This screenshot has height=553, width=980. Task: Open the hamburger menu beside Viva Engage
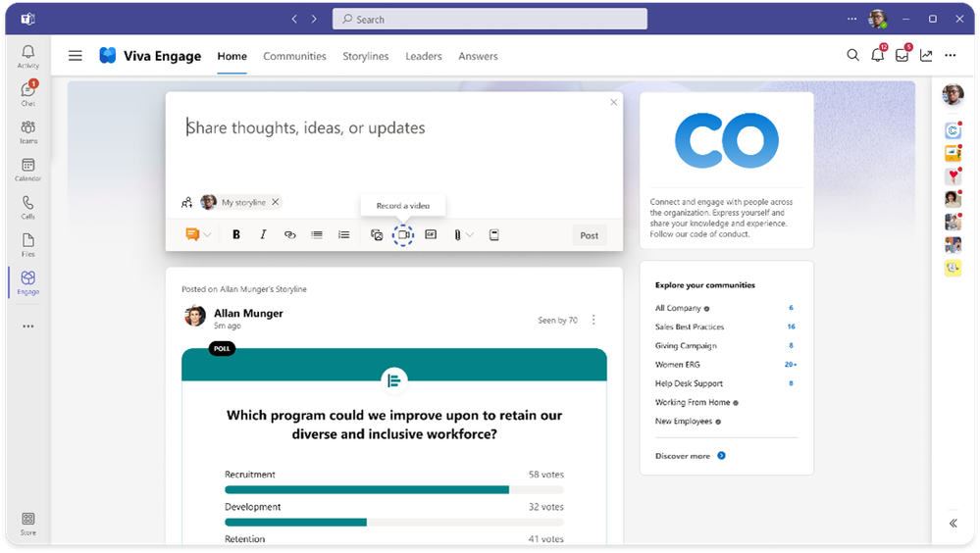click(x=75, y=56)
